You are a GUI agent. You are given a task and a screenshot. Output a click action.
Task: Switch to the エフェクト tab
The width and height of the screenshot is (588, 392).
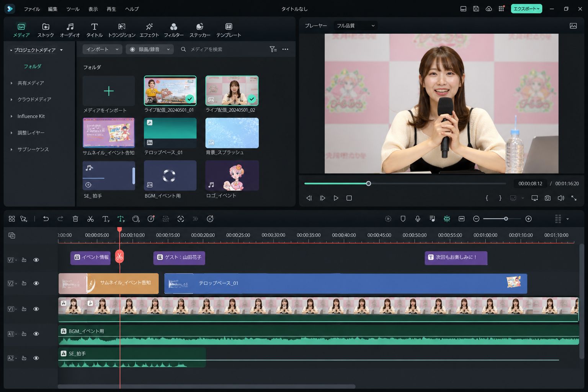pyautogui.click(x=149, y=30)
